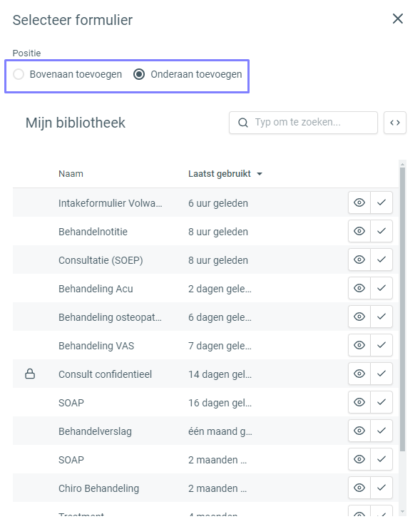Click the Laatst gebruikt column header
The image size is (420, 529).
[220, 174]
